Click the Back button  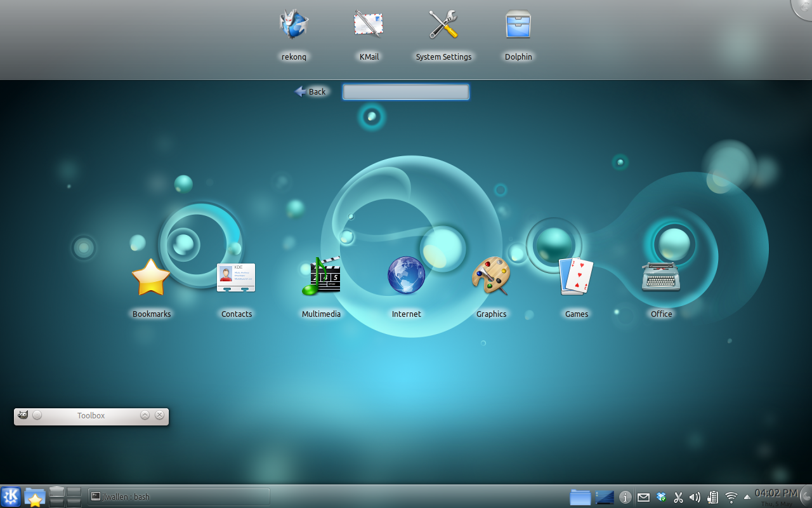click(x=310, y=92)
